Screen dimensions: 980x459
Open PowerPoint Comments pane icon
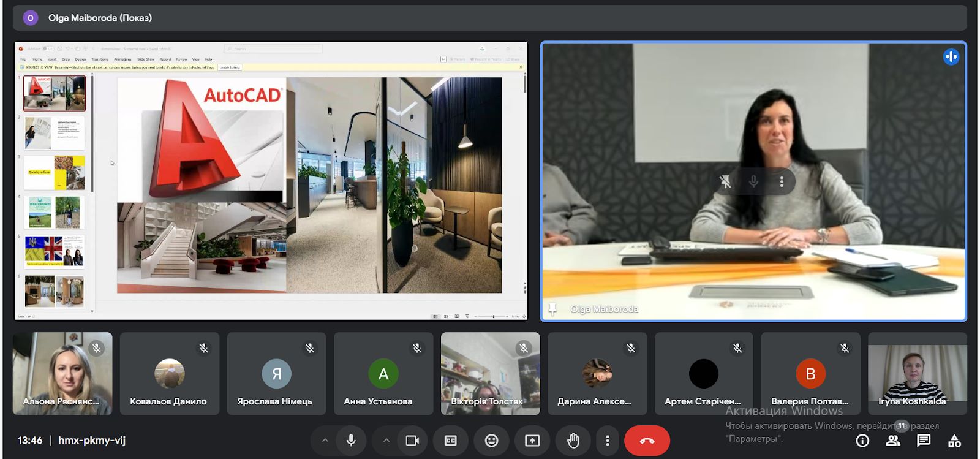point(443,59)
